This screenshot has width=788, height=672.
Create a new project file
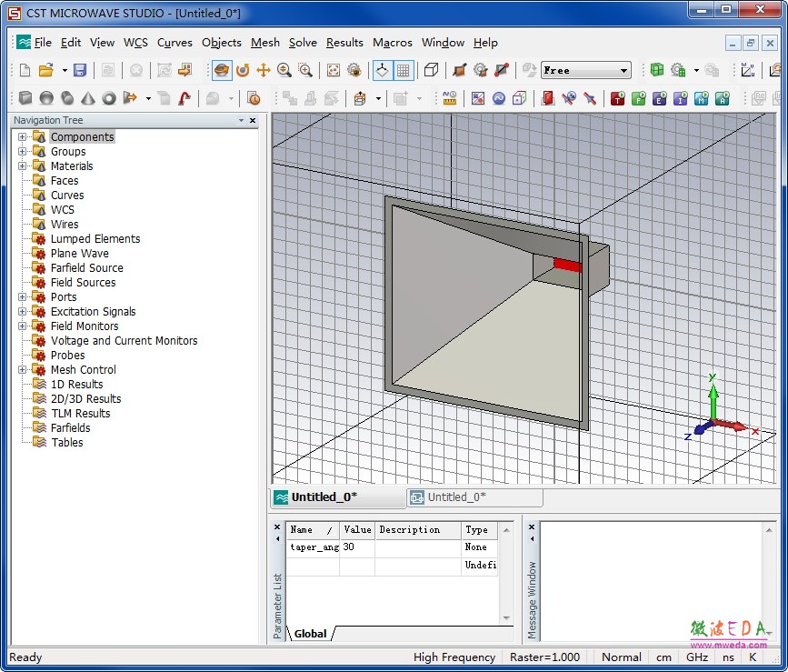coord(25,70)
